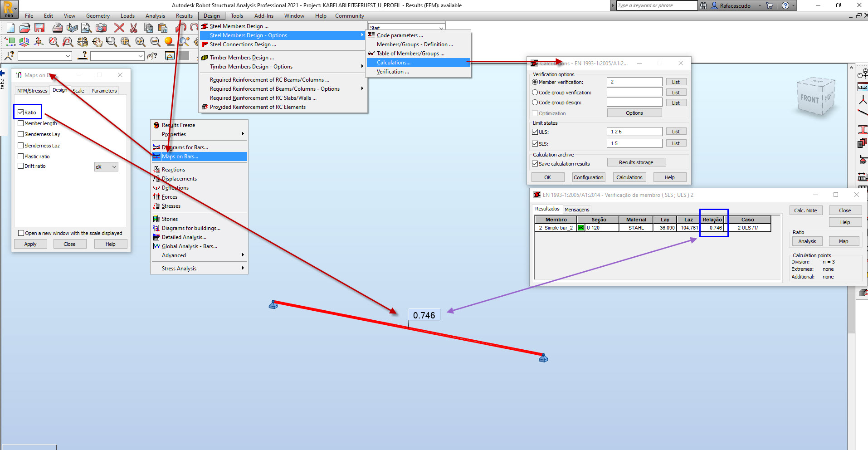Expand the Properties submenu in Results menu

click(200, 134)
